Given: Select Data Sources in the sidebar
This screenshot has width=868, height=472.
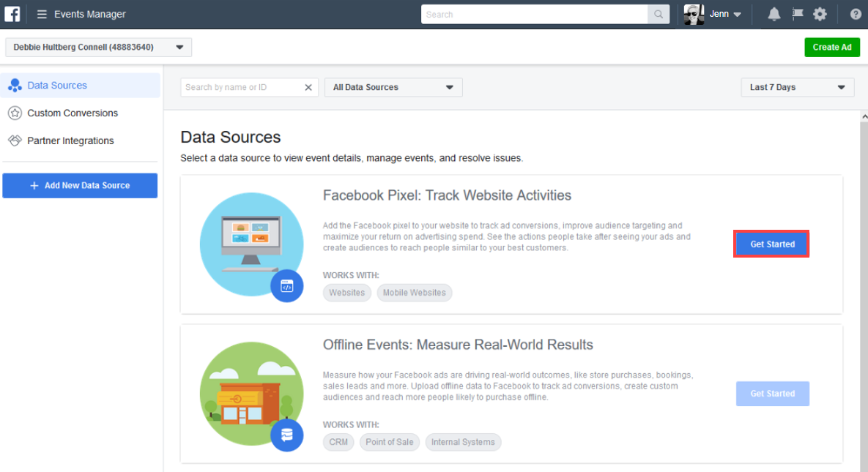Looking at the screenshot, I should (81, 85).
